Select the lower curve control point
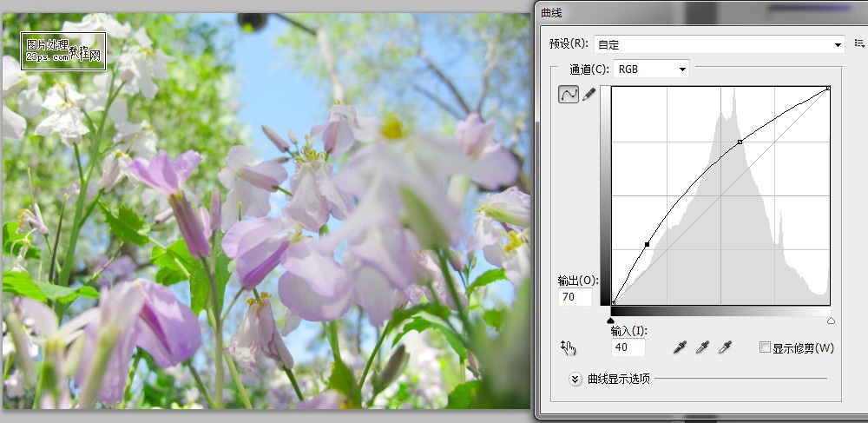The image size is (868, 423). coord(647,245)
